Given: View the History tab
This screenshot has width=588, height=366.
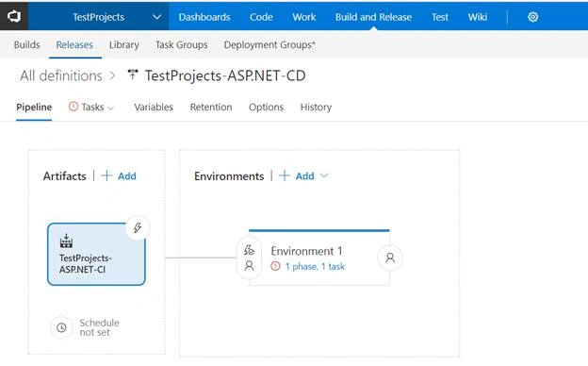Looking at the screenshot, I should (316, 107).
